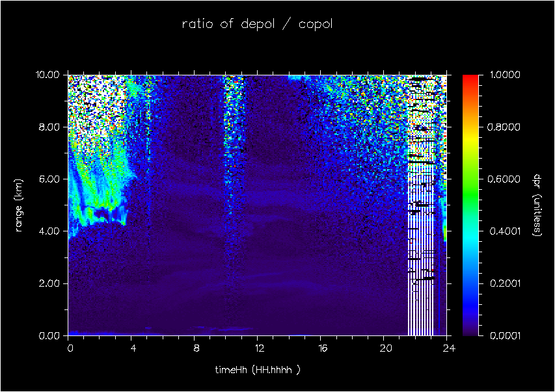The width and height of the screenshot is (555, 392).
Task: Click the x-axis tick label '20'
Action: pos(386,348)
